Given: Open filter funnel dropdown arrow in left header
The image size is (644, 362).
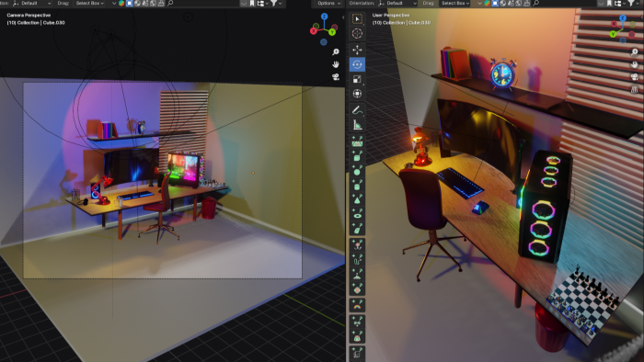Looking at the screenshot, I should point(280,4).
